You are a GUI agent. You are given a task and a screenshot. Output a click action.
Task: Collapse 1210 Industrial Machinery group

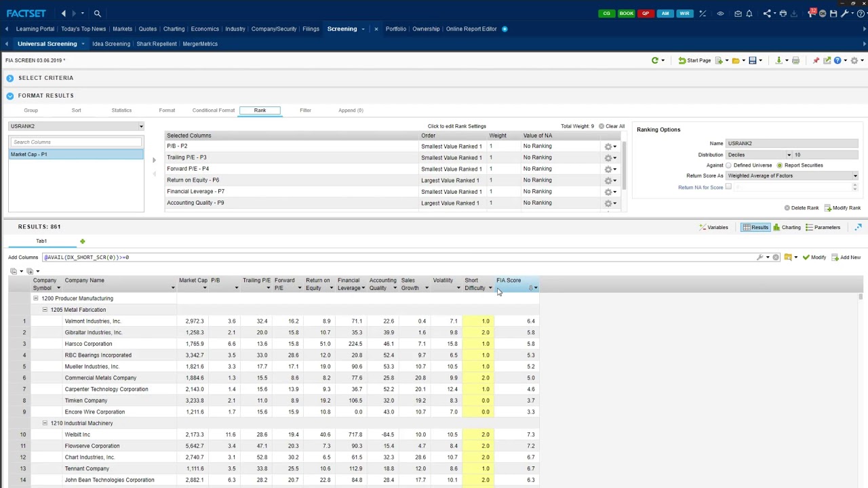(45, 423)
